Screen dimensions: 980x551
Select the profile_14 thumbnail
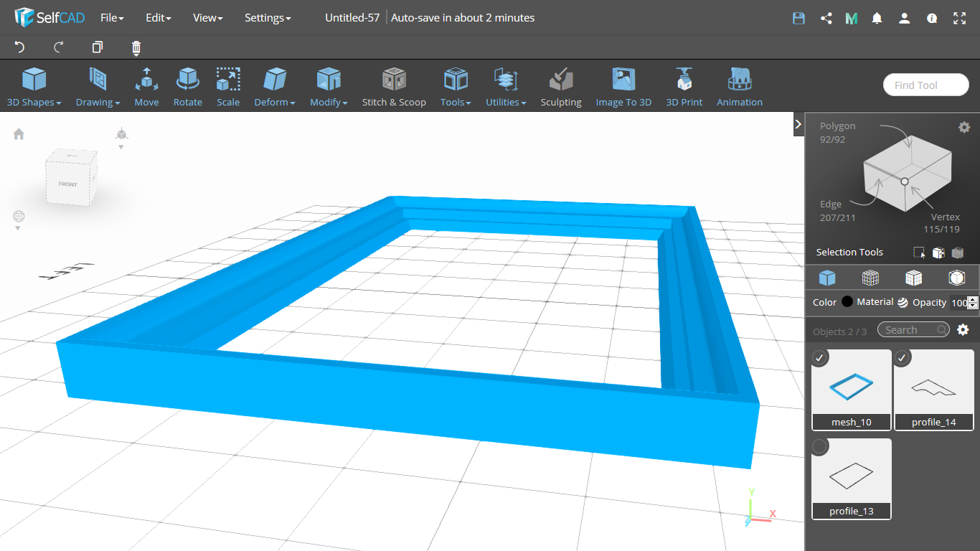coord(934,390)
